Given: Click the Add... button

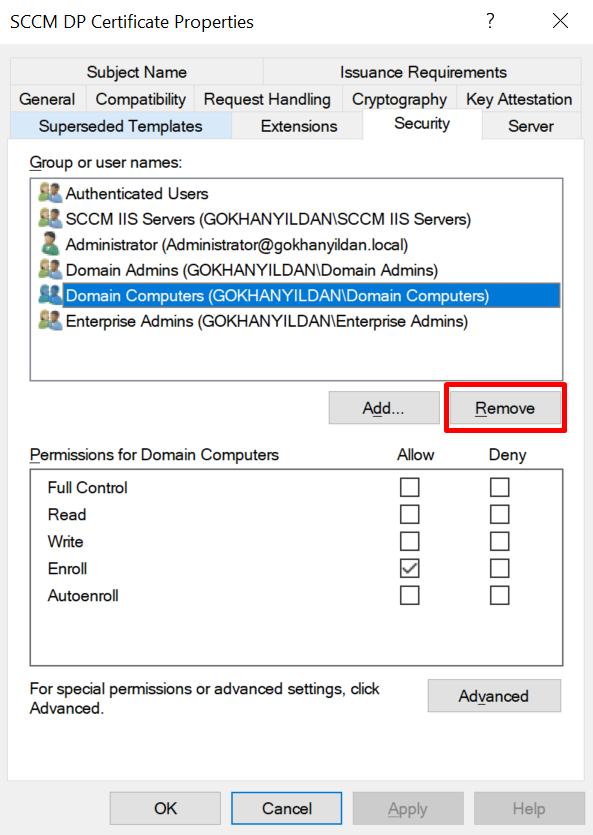Looking at the screenshot, I should [x=384, y=408].
